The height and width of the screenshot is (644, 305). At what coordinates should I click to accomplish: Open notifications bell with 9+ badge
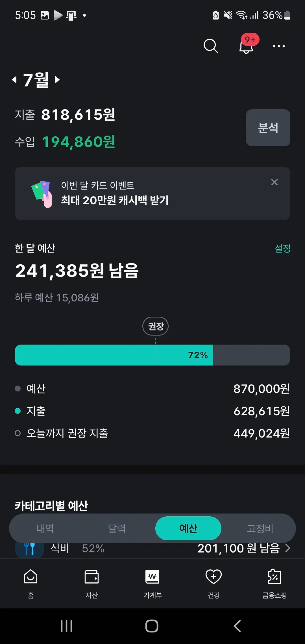[x=246, y=46]
